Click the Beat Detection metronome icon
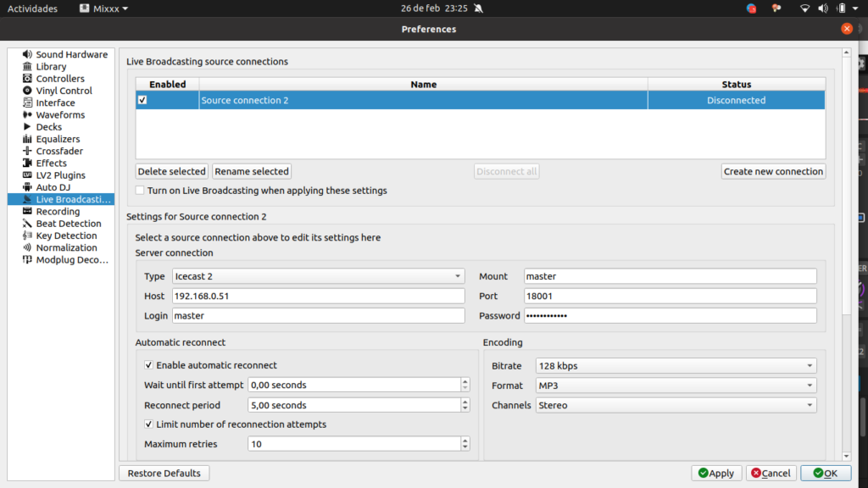Image resolution: width=868 pixels, height=488 pixels. [27, 224]
